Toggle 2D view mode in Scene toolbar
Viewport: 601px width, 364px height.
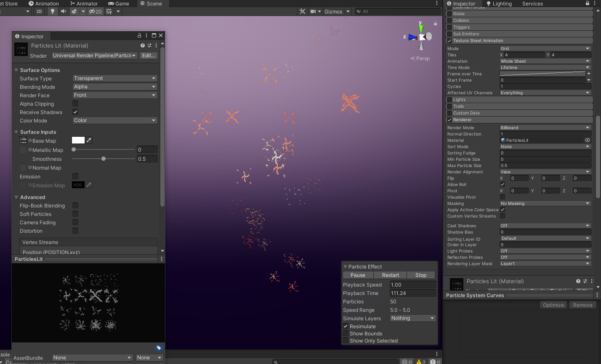coord(39,11)
